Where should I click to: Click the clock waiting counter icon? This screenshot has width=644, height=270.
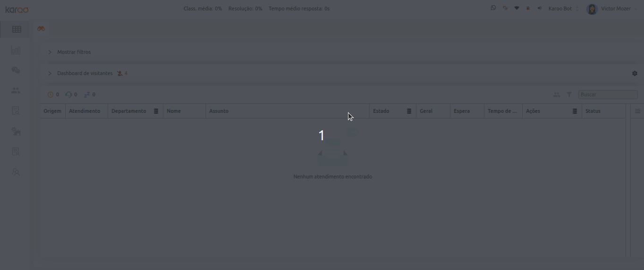[x=51, y=94]
